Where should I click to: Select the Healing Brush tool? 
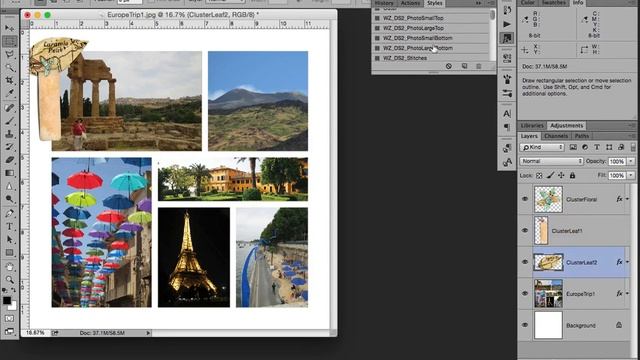9,107
